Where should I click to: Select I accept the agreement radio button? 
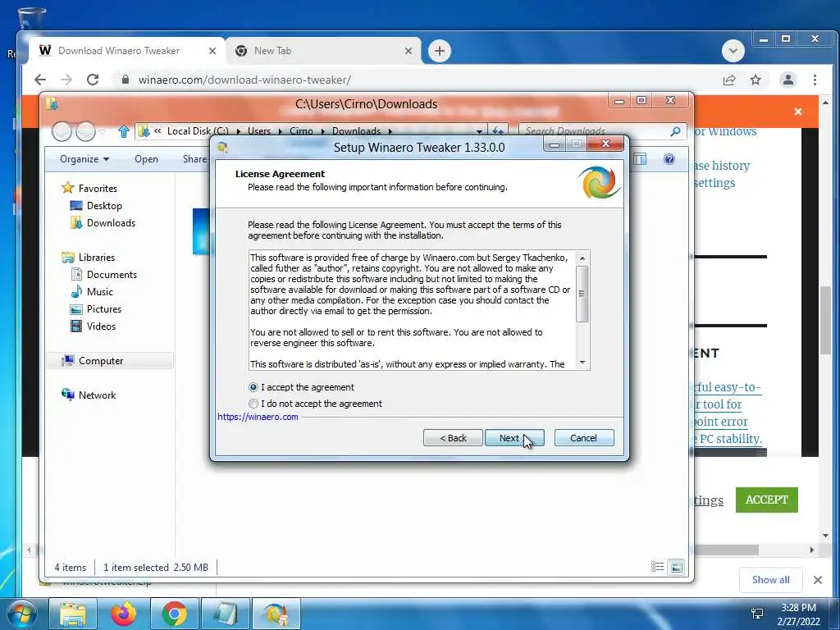[253, 387]
